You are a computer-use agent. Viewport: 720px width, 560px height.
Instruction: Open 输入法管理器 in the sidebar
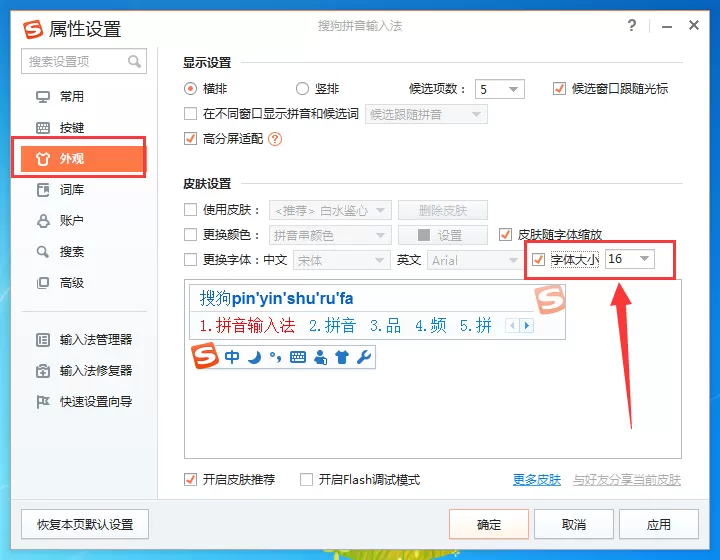coord(84,340)
